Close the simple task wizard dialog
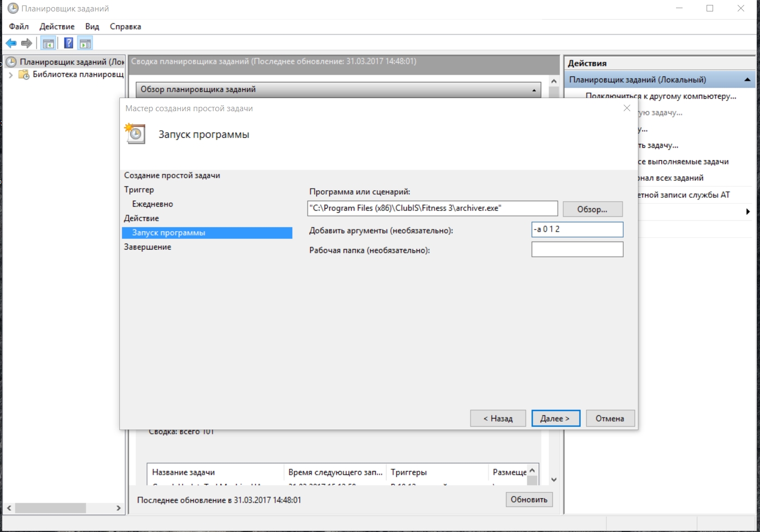This screenshot has height=532, width=760. 626,108
